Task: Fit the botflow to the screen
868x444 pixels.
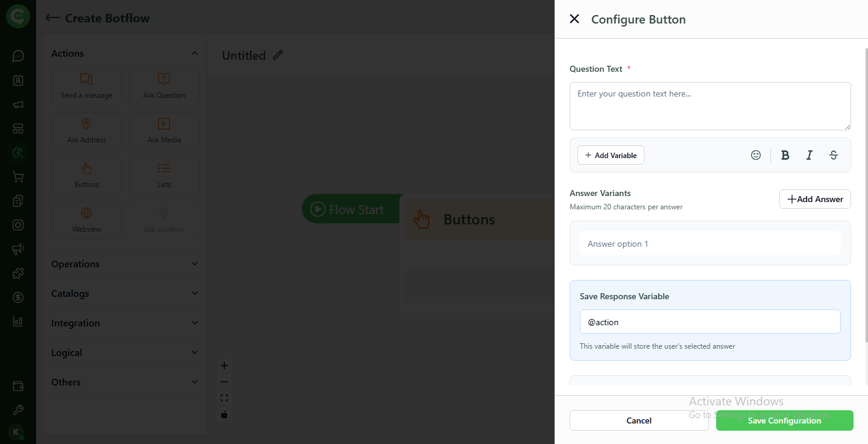Action: click(x=224, y=398)
